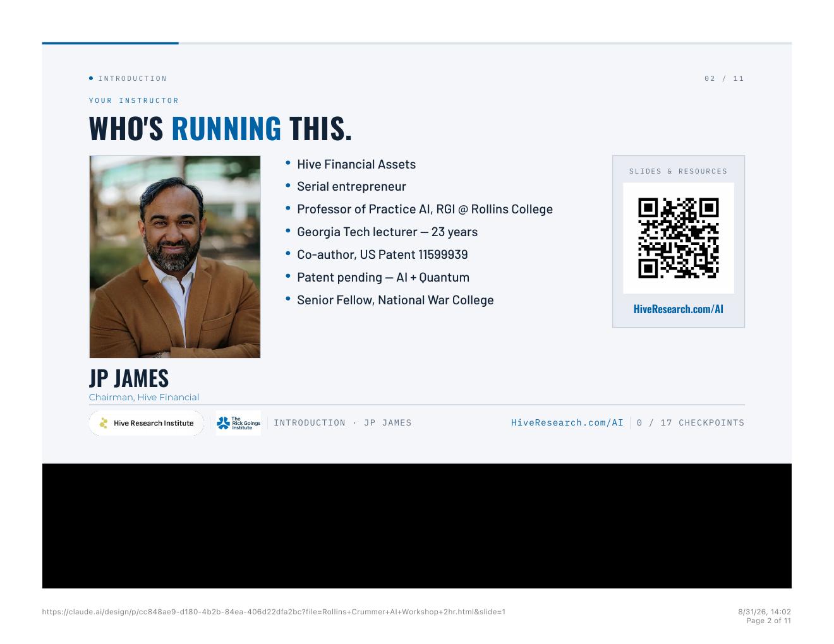
Task: Click 'Chairman, Hive Financial' subtitle
Action: pos(144,397)
